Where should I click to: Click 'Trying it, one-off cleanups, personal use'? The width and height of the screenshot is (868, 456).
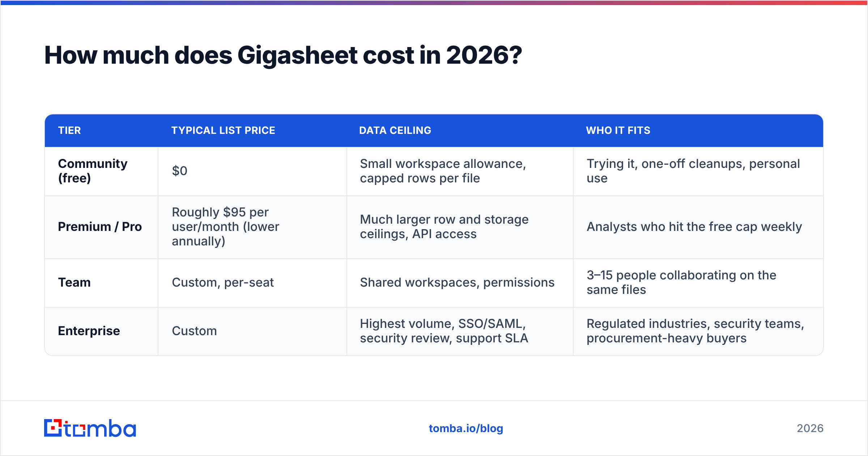(x=698, y=171)
